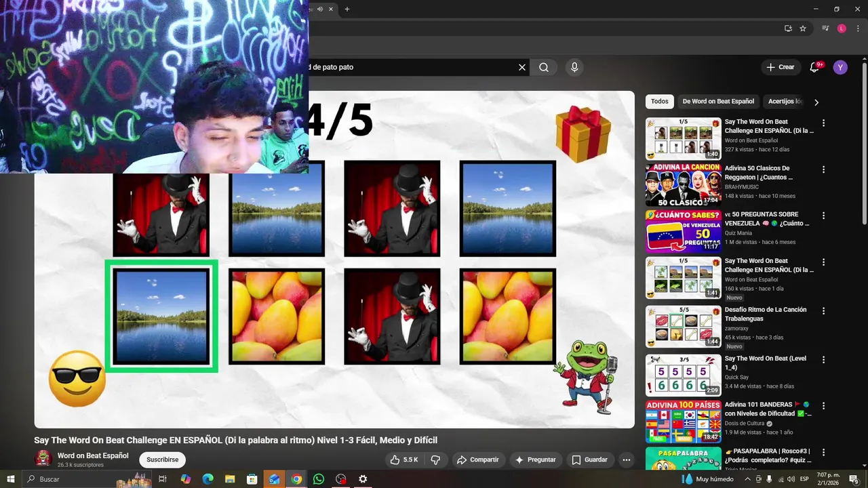Open options for '50 PREGUNTAS SOBRE VENEZUELA' video

tap(824, 216)
